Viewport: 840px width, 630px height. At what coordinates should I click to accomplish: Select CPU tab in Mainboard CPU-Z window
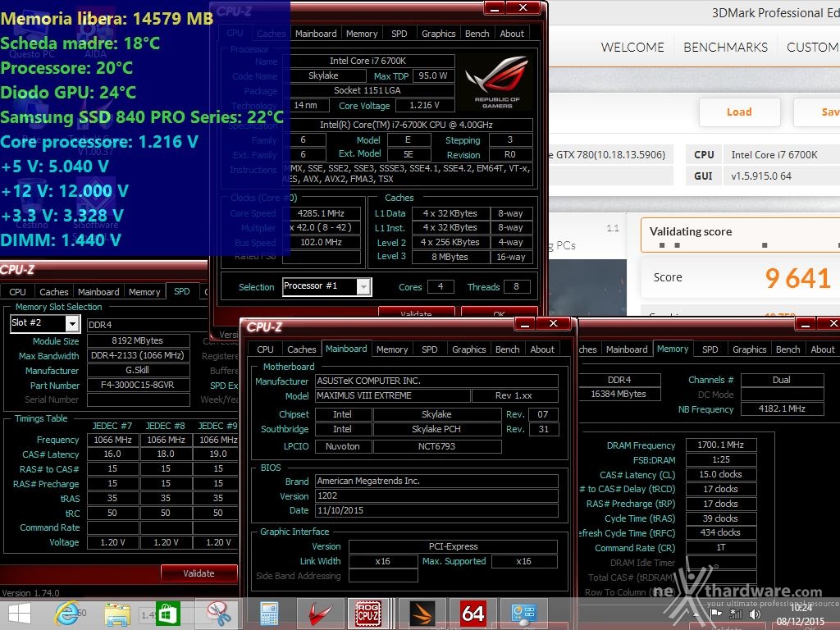pos(265,349)
